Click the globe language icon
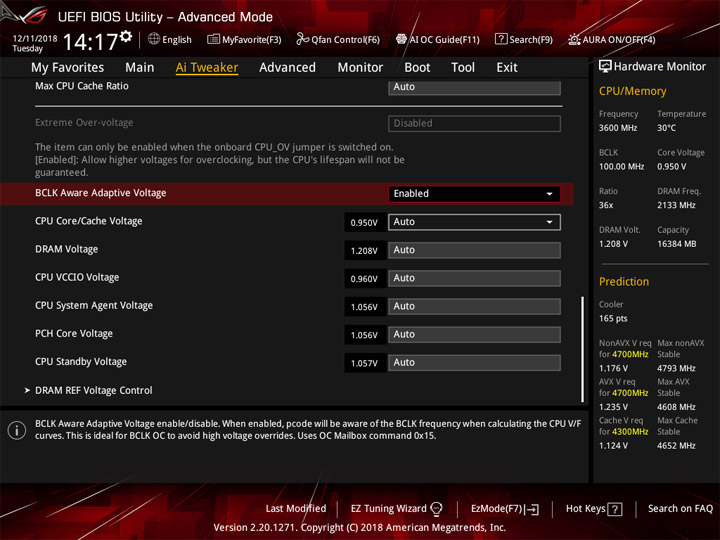The image size is (720, 540). coord(154,39)
